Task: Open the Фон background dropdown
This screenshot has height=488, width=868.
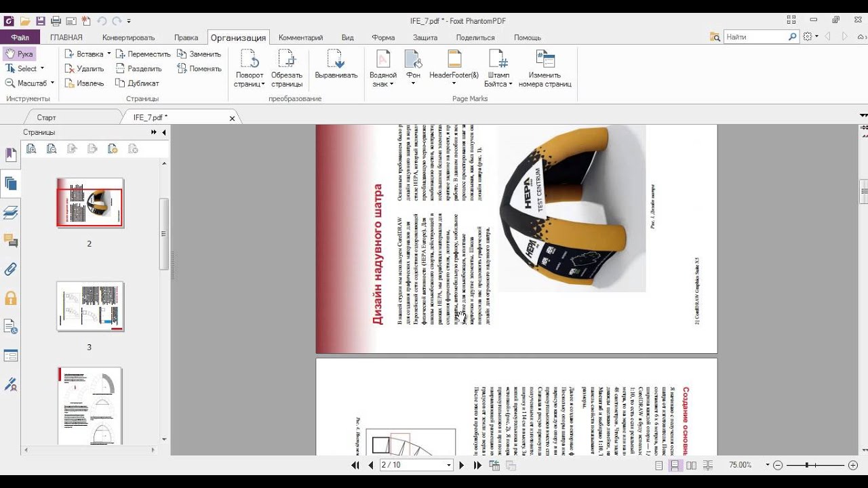Action: coord(413,83)
